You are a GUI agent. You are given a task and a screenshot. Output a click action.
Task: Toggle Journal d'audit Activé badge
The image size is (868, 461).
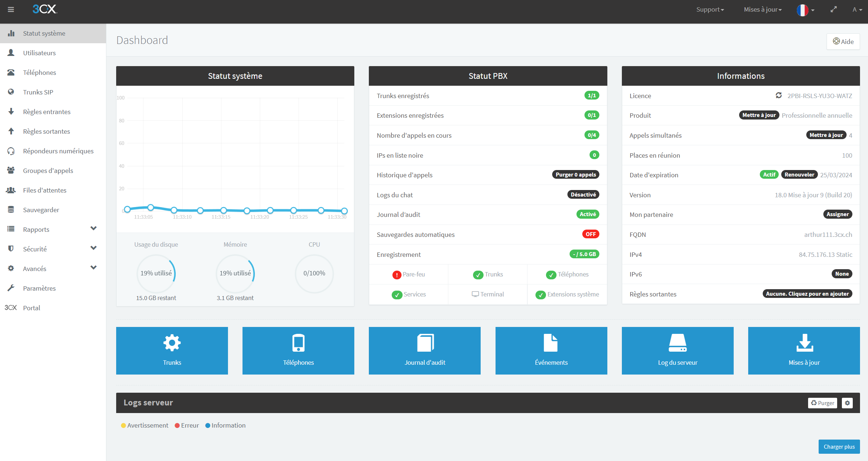tap(588, 214)
